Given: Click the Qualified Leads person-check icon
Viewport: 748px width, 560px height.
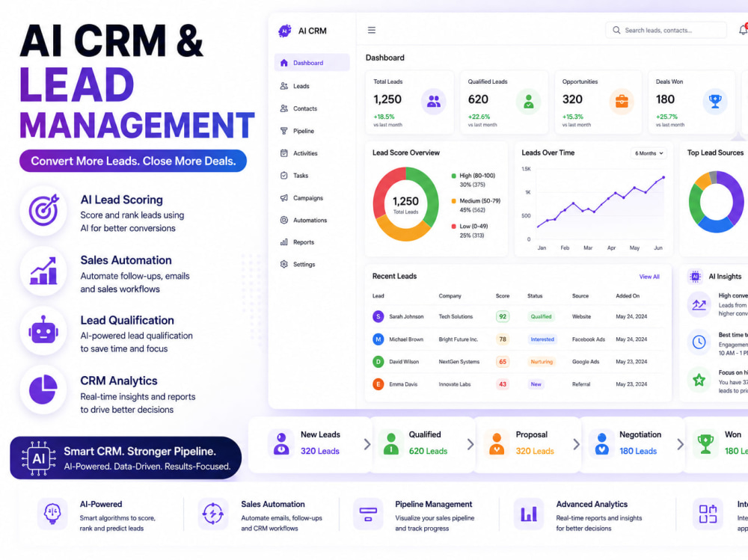Looking at the screenshot, I should (x=529, y=101).
